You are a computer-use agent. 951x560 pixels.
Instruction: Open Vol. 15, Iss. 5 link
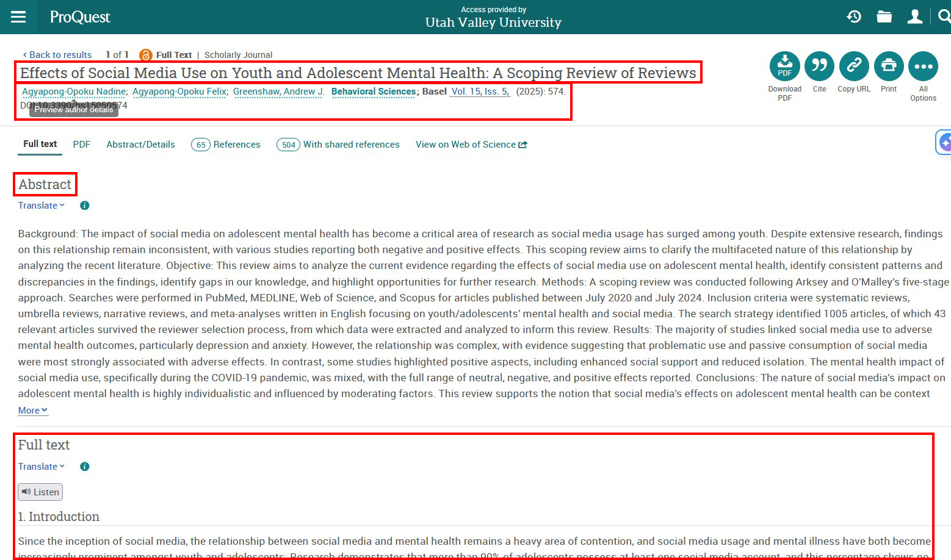pos(480,92)
